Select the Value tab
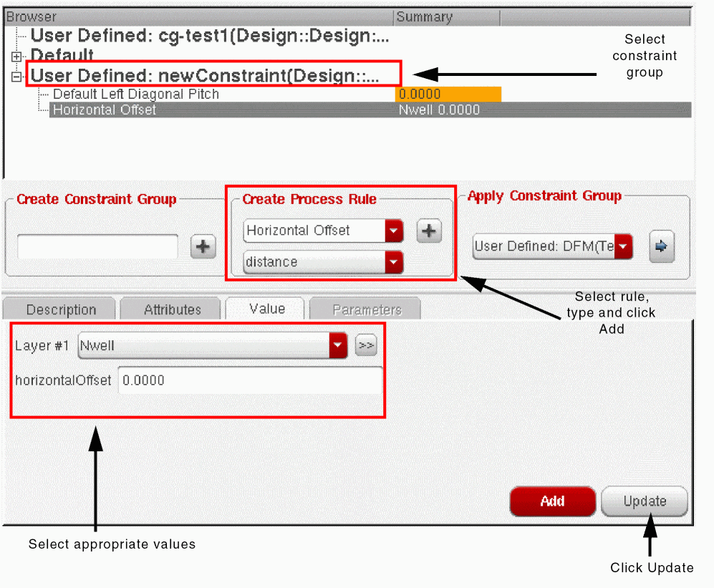Image resolution: width=714 pixels, height=588 pixels. pos(266,309)
